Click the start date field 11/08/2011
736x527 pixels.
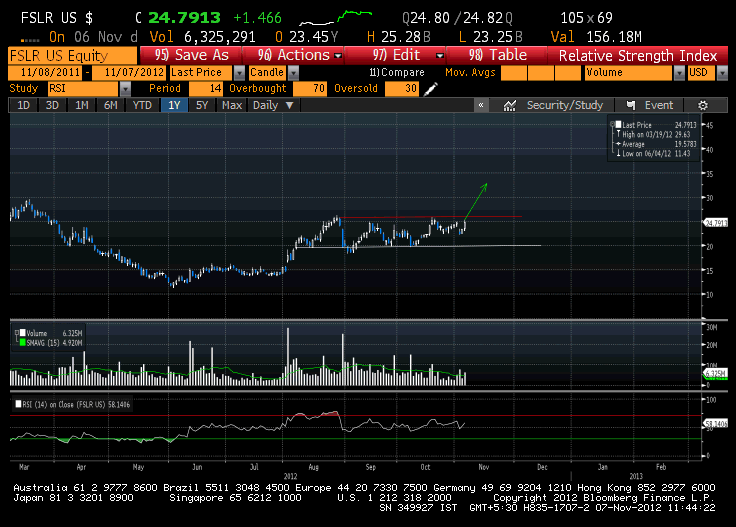click(45, 73)
